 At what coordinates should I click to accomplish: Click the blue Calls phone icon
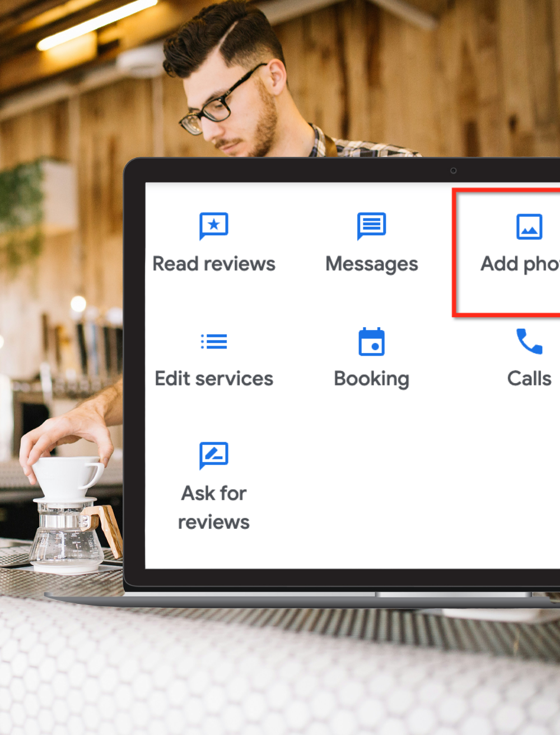click(529, 341)
